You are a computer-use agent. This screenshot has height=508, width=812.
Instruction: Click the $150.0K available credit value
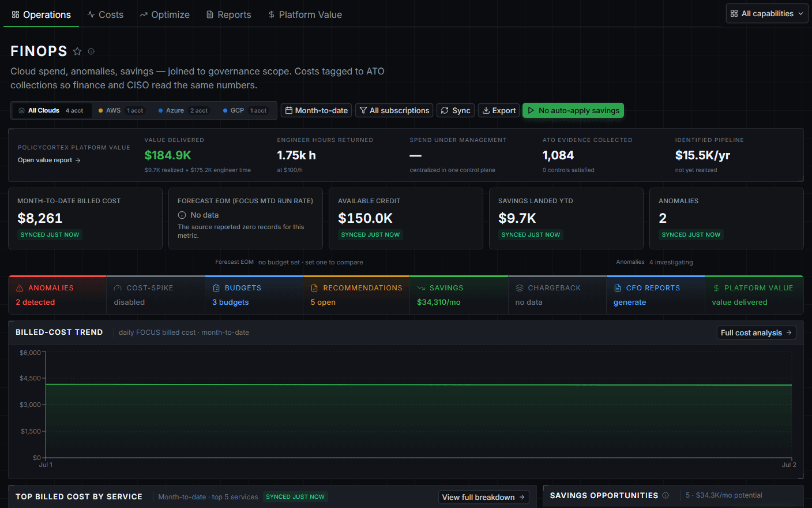coord(365,218)
